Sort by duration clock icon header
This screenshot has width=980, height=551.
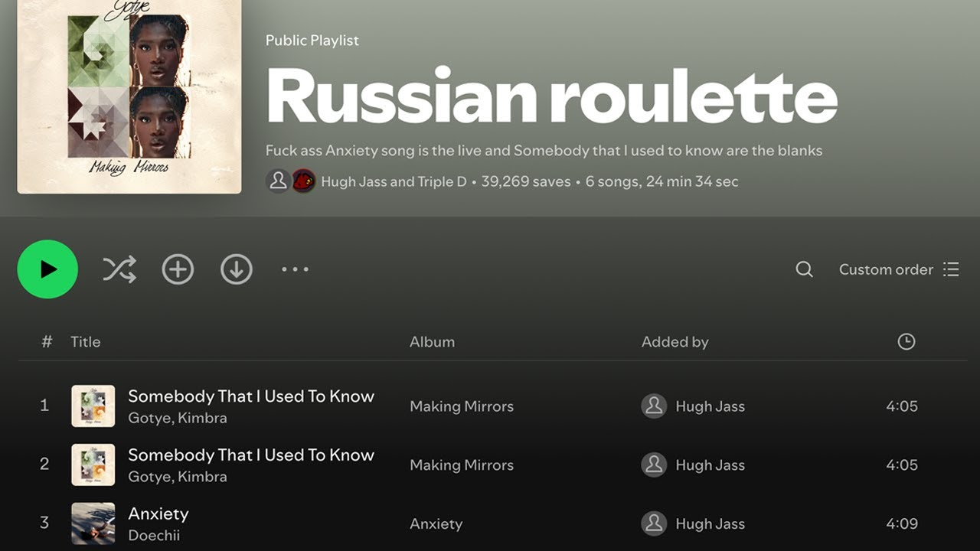point(906,342)
